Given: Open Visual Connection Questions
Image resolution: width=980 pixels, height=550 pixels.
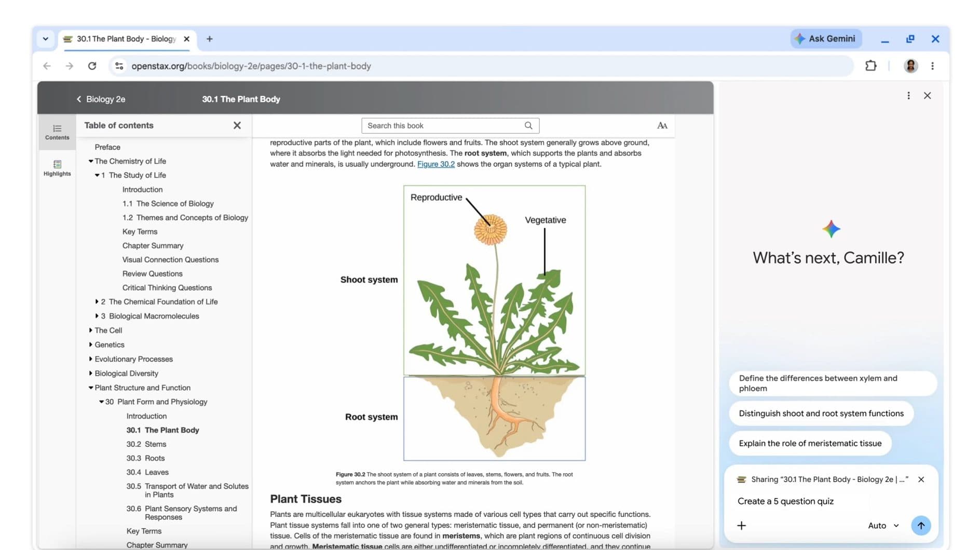Looking at the screenshot, I should [170, 259].
